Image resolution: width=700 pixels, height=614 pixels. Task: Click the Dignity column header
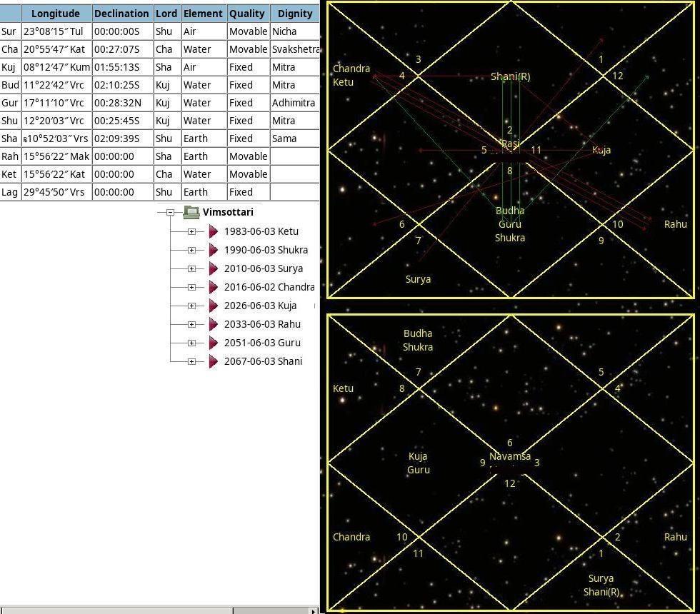[x=295, y=14]
